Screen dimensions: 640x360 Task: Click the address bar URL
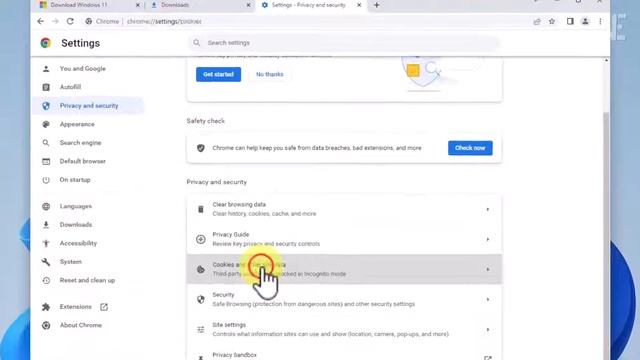tap(164, 22)
